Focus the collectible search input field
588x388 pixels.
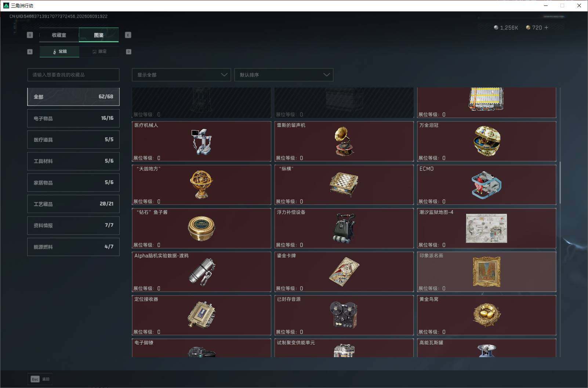73,75
